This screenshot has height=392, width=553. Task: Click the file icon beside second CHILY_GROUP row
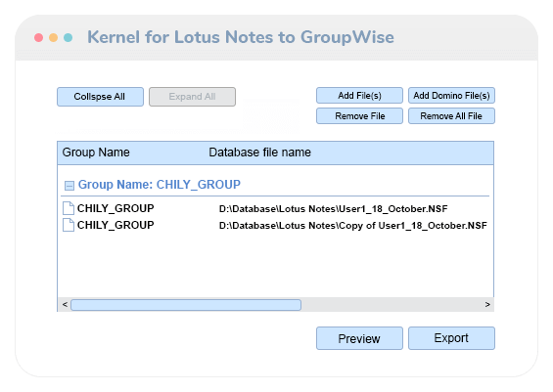pyautogui.click(x=69, y=225)
